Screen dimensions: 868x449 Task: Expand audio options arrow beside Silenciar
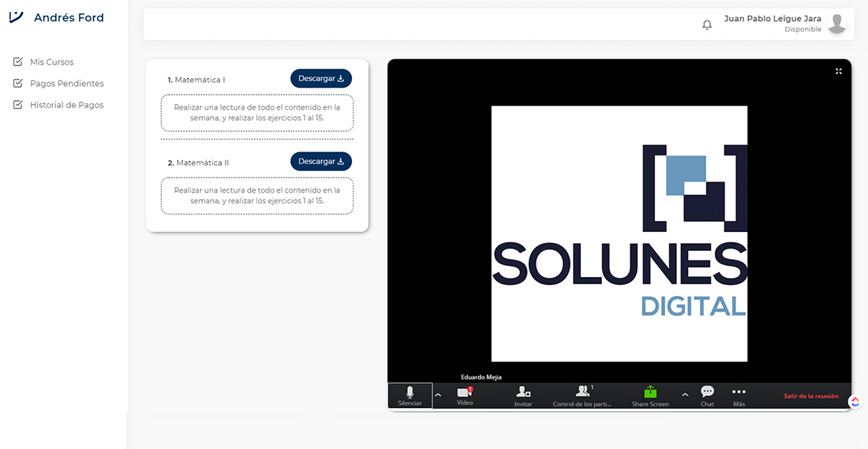point(438,395)
